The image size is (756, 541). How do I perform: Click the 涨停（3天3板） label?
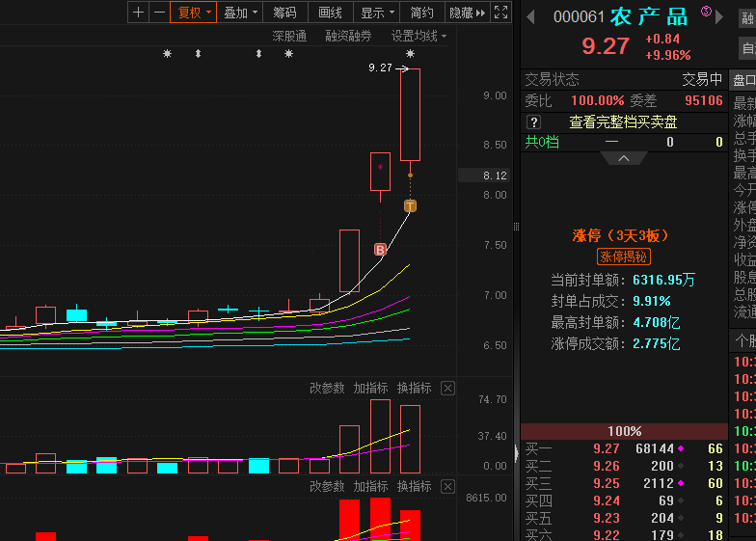[x=621, y=235]
